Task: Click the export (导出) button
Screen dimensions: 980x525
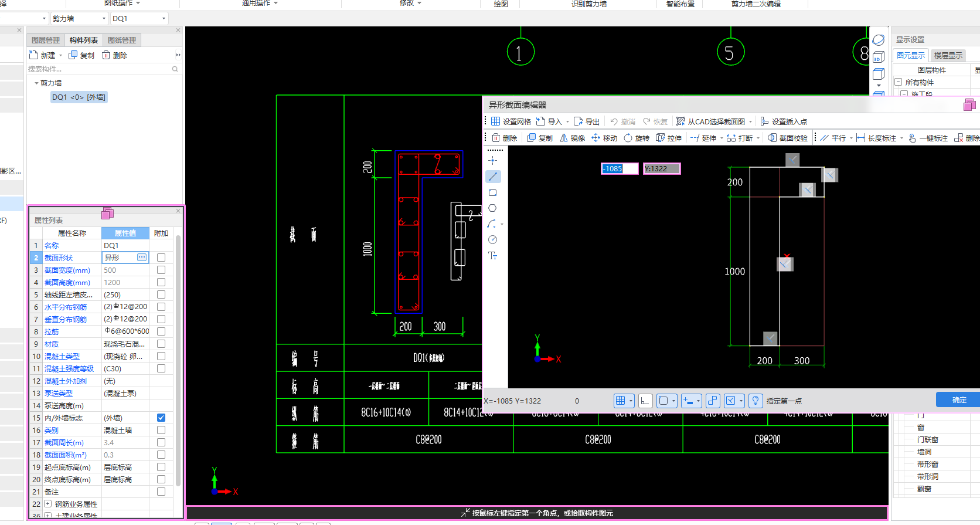Action: pyautogui.click(x=586, y=121)
